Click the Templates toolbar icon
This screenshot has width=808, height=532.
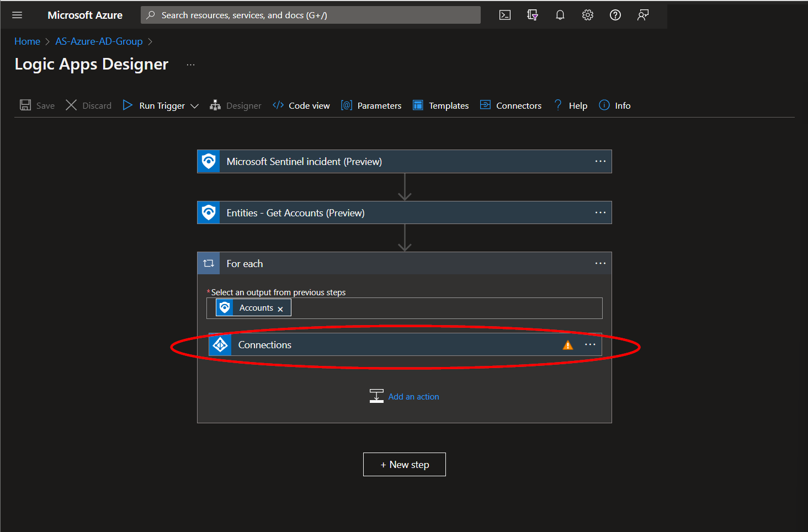point(418,105)
